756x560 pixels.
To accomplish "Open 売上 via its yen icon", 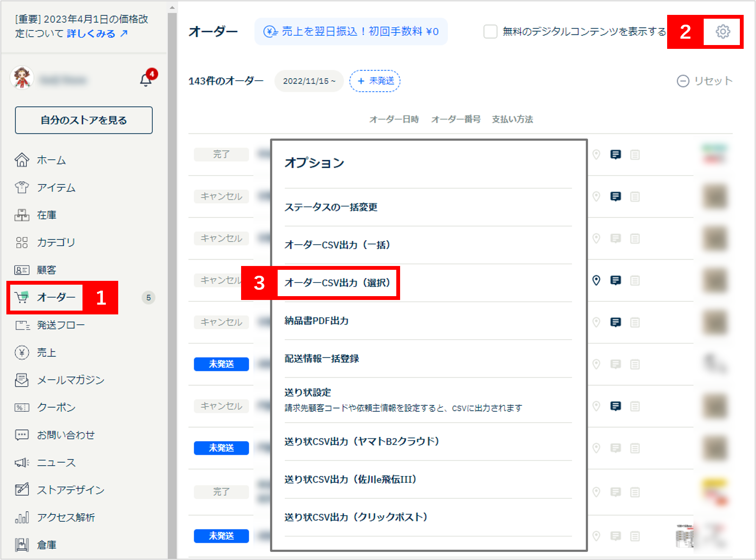I will (x=22, y=353).
